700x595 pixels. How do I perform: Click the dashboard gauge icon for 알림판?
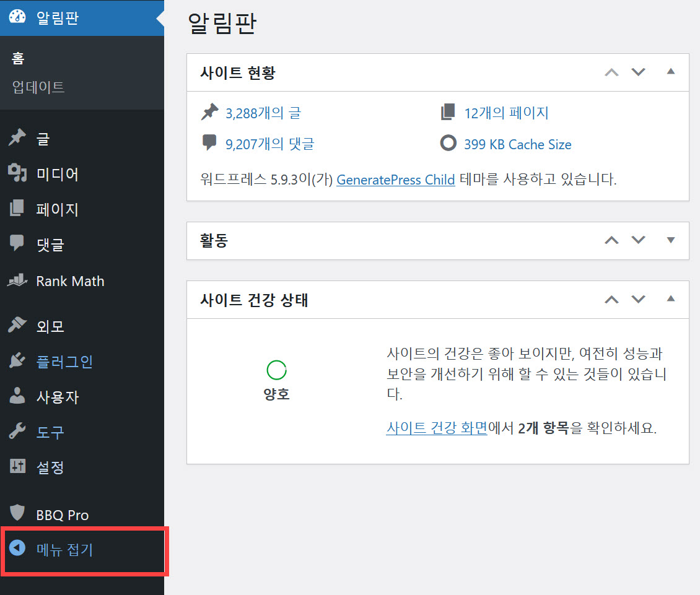pyautogui.click(x=17, y=17)
